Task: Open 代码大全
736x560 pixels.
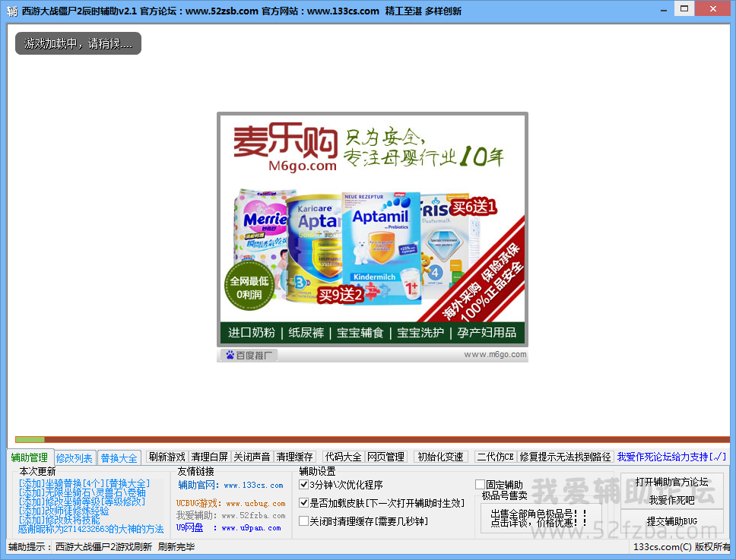Action: (344, 457)
